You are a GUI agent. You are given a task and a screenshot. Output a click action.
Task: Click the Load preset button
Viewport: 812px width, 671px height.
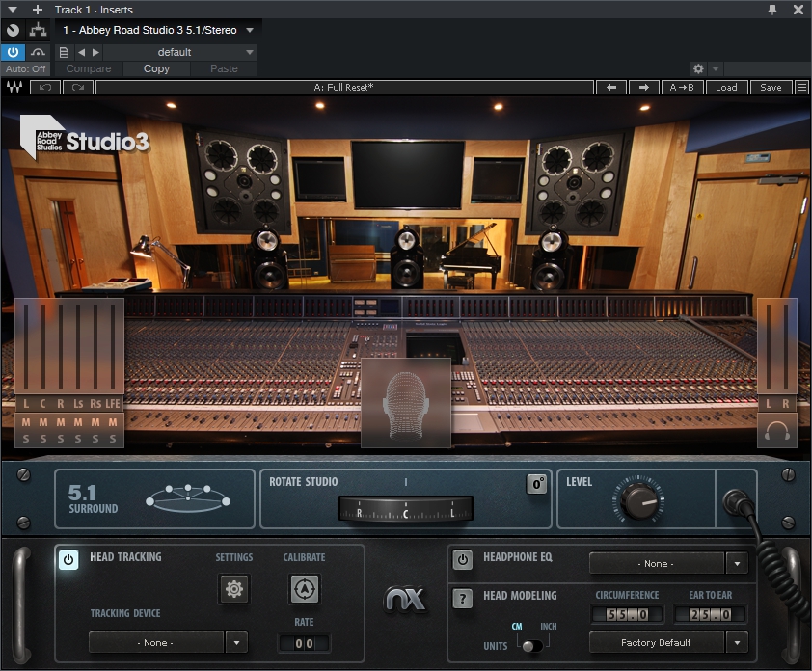726,87
